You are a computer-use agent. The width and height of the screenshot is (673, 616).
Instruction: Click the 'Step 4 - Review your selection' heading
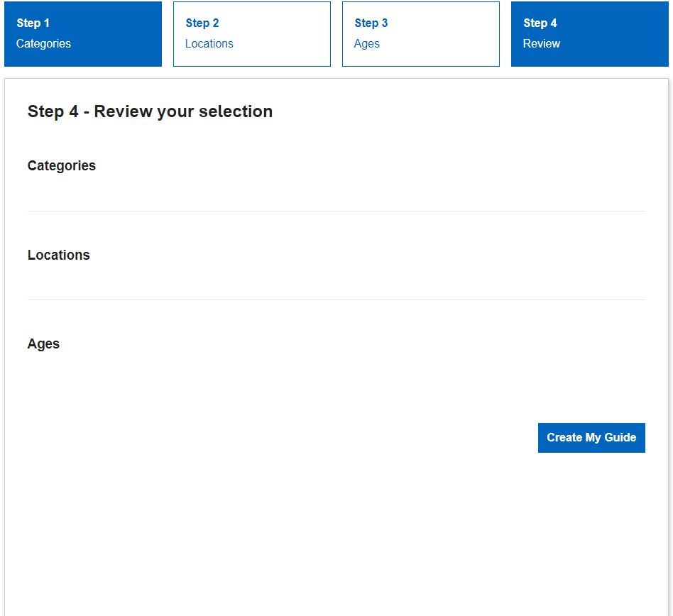tap(150, 111)
